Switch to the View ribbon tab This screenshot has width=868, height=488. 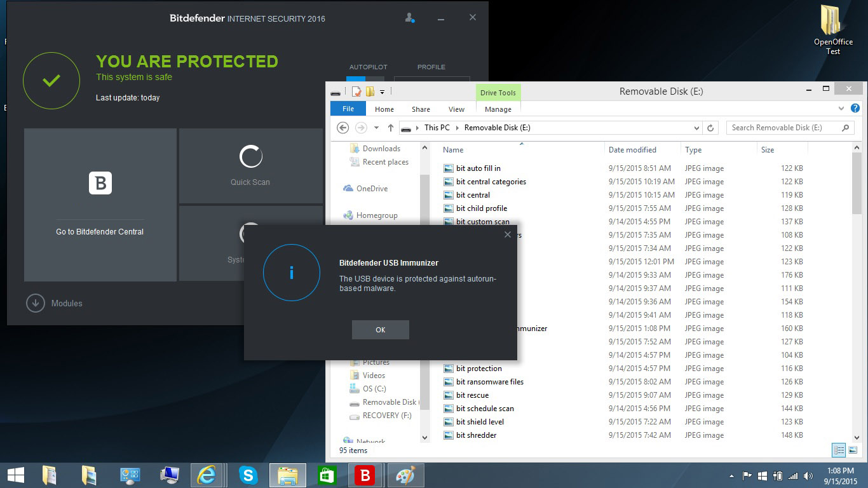coord(456,109)
